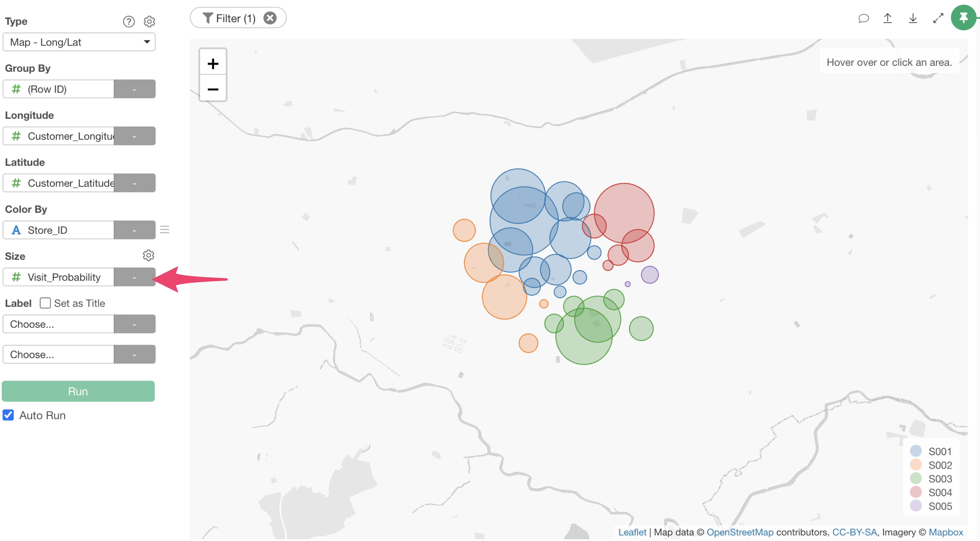Screen dimensions: 980x541
Task: Click the comment bubble icon
Action: (x=863, y=18)
